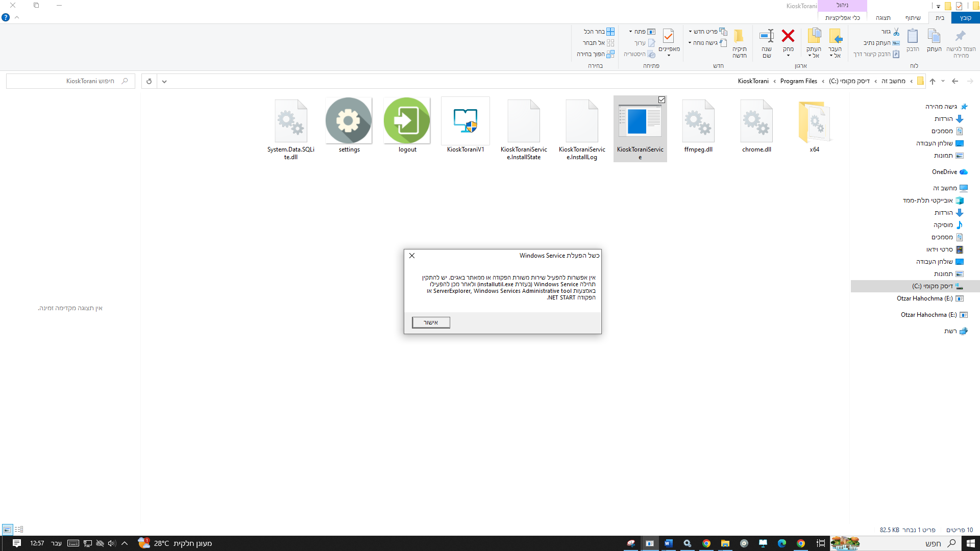Click the Rename (שנה שם) ribbon icon
980x551 pixels.
point(767,36)
